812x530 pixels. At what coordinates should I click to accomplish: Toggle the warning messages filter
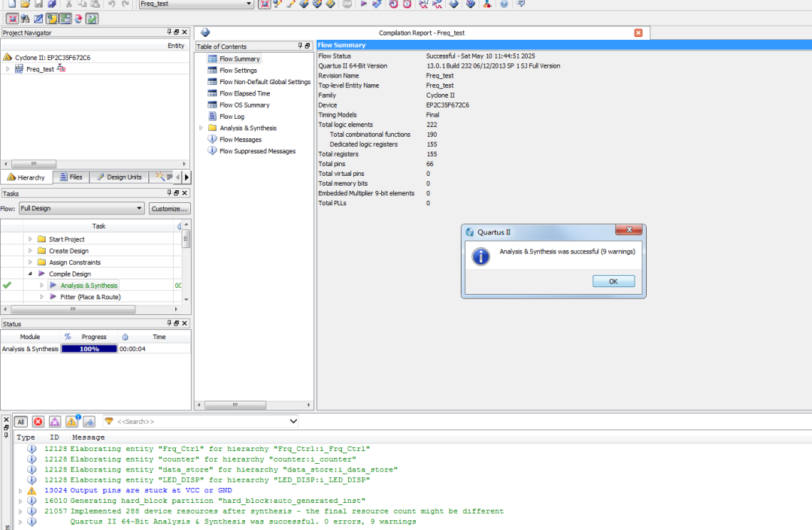coord(72,422)
